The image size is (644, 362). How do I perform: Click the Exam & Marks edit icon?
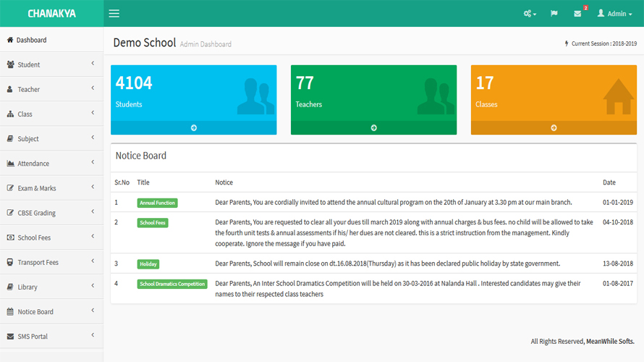[x=10, y=188]
